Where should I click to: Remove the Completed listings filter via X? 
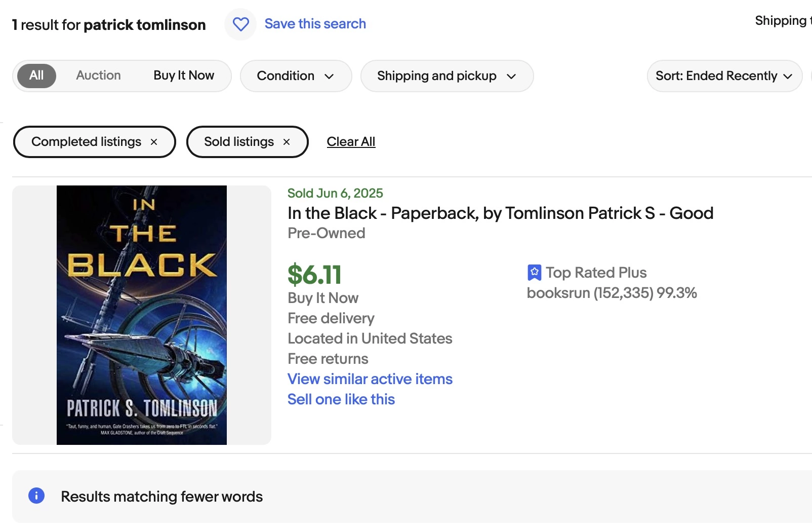[154, 142]
